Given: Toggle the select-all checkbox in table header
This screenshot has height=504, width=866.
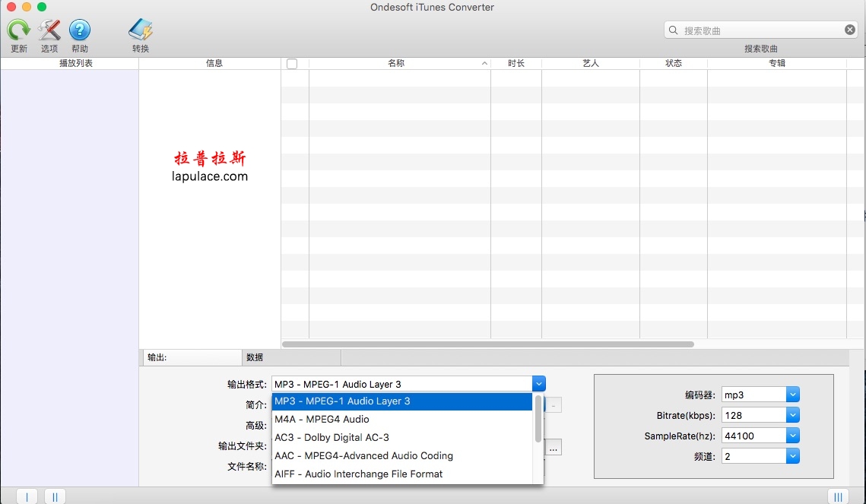Looking at the screenshot, I should (292, 64).
